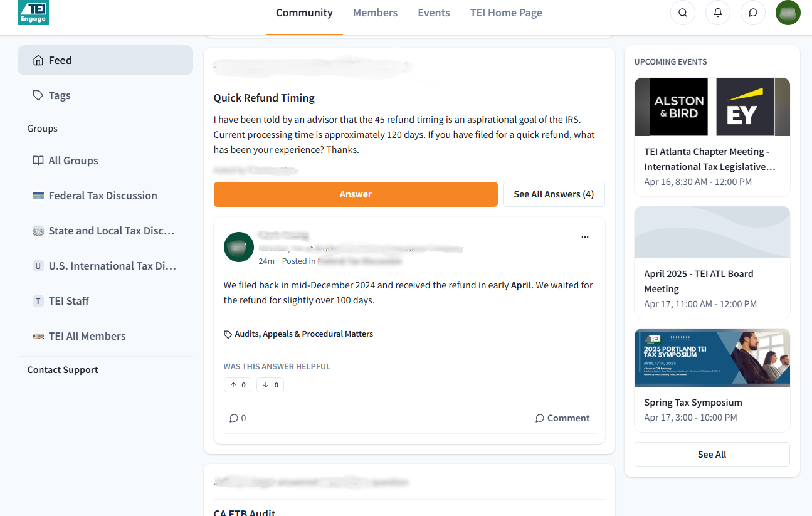The height and width of the screenshot is (516, 812).
Task: Open the three-dot menu on the answer
Action: pos(584,237)
